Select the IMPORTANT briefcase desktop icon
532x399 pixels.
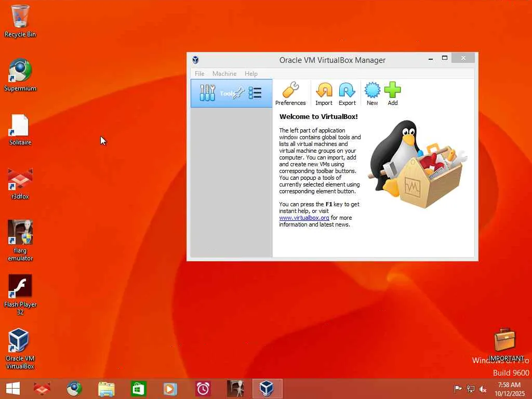point(506,344)
